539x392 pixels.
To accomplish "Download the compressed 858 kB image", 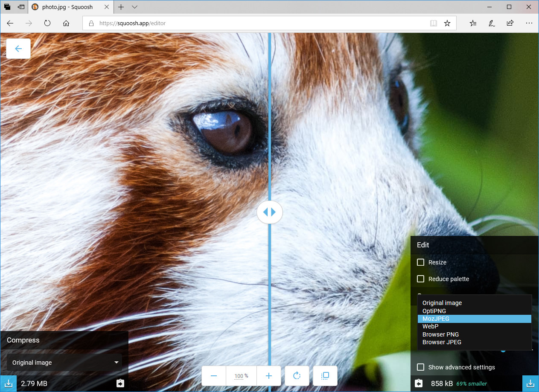I will (x=530, y=383).
